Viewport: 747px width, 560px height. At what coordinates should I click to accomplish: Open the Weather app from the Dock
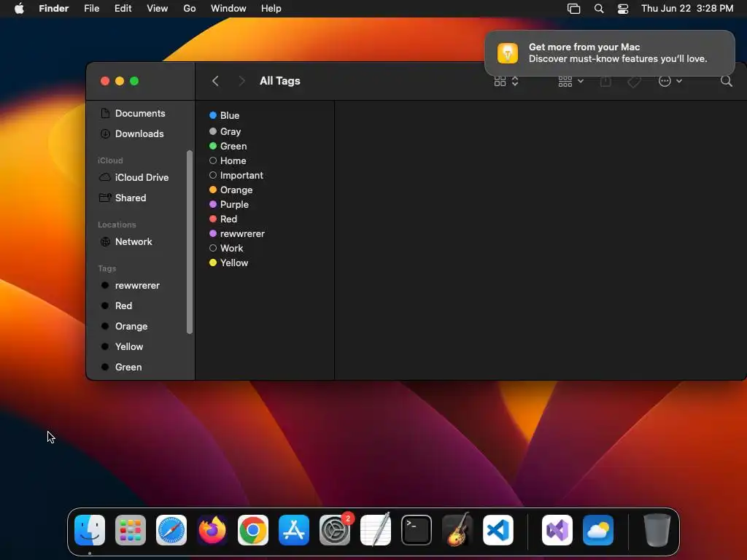598,530
